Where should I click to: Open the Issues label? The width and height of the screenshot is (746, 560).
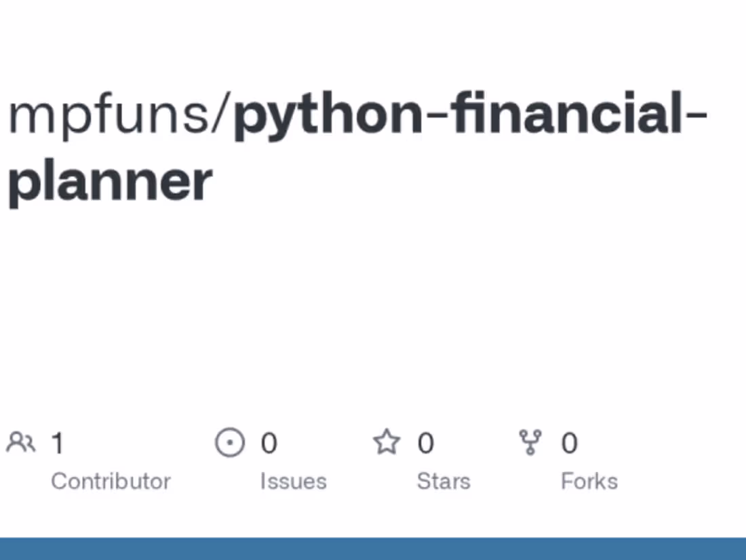pos(293,481)
